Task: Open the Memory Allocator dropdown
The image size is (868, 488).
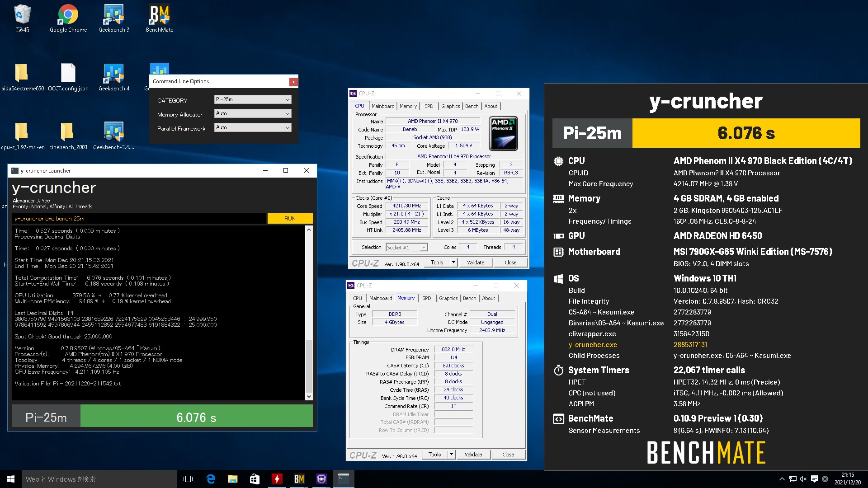Action: (253, 113)
